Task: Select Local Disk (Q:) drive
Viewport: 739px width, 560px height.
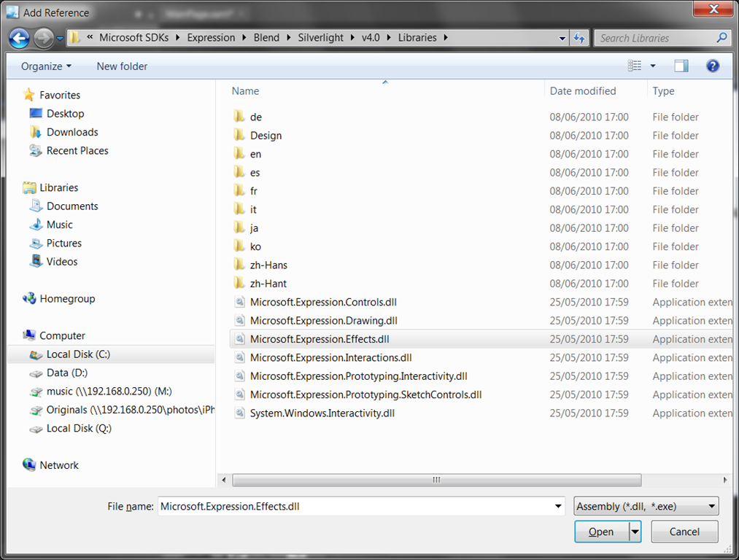Action: pyautogui.click(x=79, y=428)
